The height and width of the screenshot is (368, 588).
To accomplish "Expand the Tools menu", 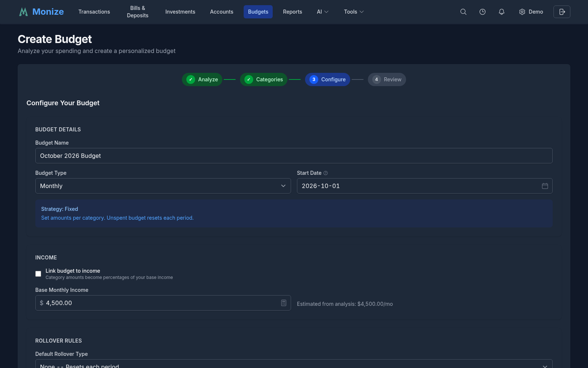I will coord(354,12).
